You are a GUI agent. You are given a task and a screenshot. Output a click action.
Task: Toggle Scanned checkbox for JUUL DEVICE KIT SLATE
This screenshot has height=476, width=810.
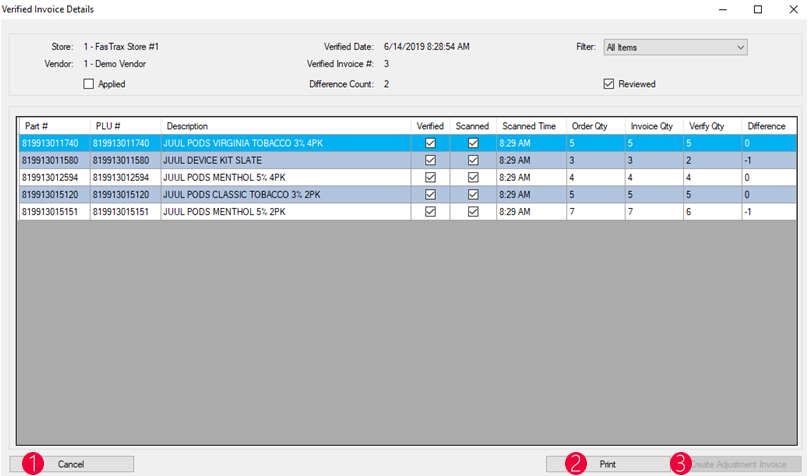coord(473,160)
